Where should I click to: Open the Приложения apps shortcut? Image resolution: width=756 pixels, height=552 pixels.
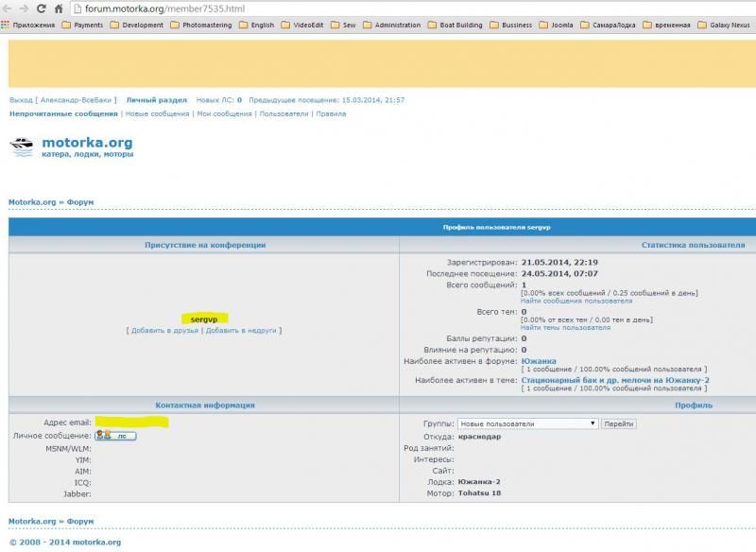pyautogui.click(x=27, y=26)
